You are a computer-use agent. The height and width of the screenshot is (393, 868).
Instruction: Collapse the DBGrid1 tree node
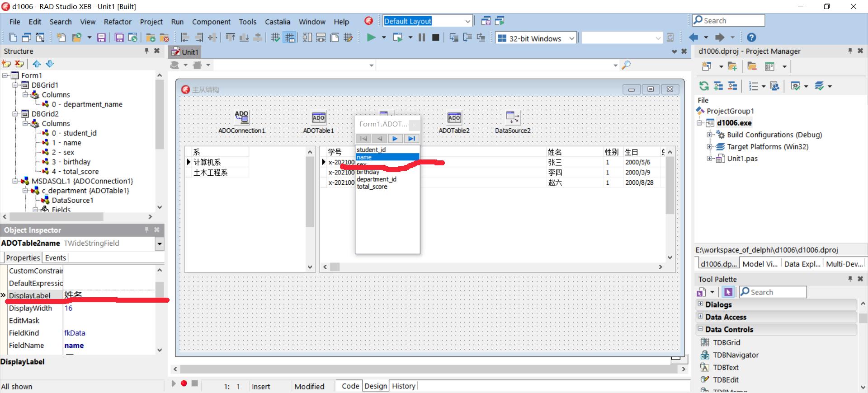tap(15, 85)
